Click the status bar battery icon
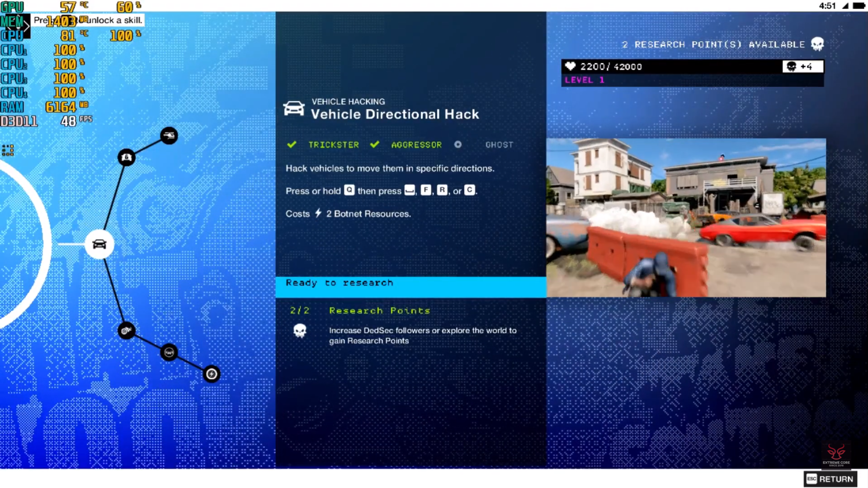868x488 pixels. [859, 6]
